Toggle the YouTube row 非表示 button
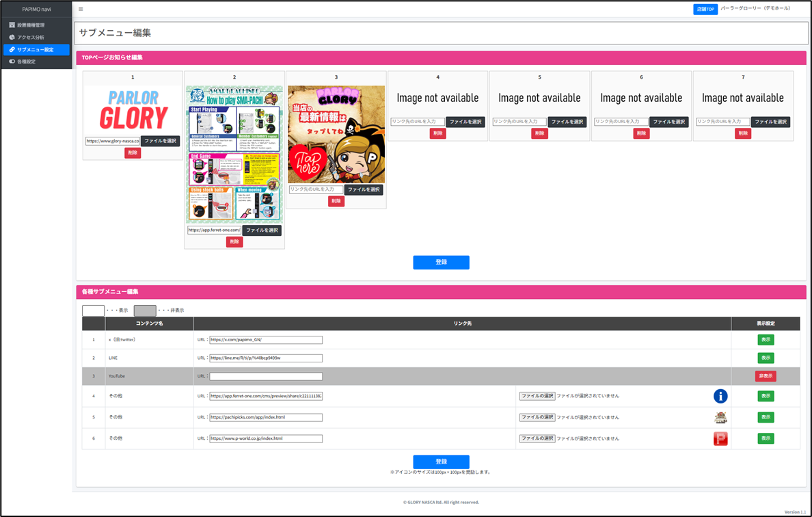The image size is (812, 517). click(765, 376)
